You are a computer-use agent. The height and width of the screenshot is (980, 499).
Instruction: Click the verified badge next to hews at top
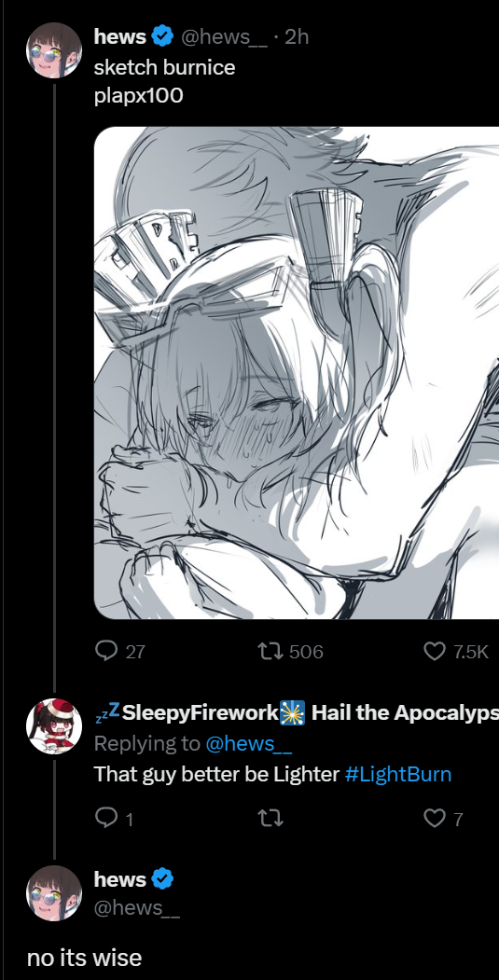tap(162, 37)
